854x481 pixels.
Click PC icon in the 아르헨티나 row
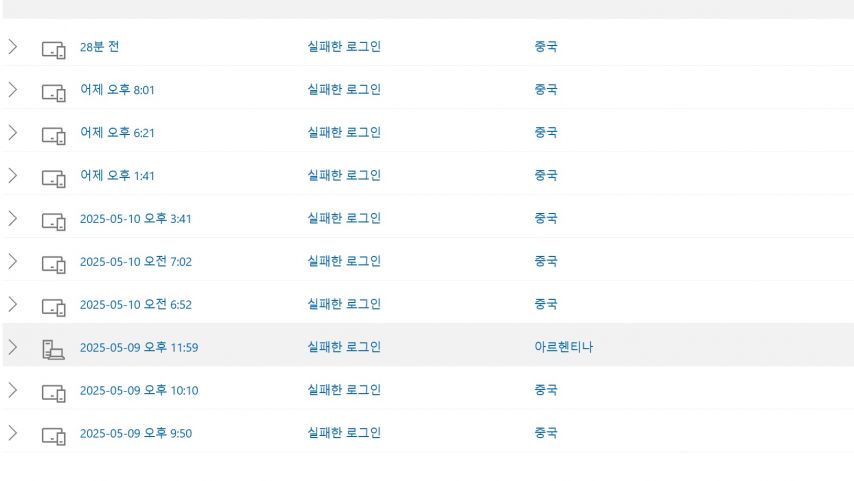[x=53, y=350]
